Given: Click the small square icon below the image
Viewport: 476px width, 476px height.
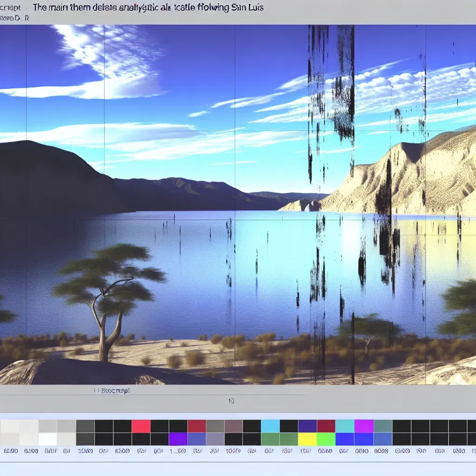Looking at the screenshot, I should [x=231, y=401].
